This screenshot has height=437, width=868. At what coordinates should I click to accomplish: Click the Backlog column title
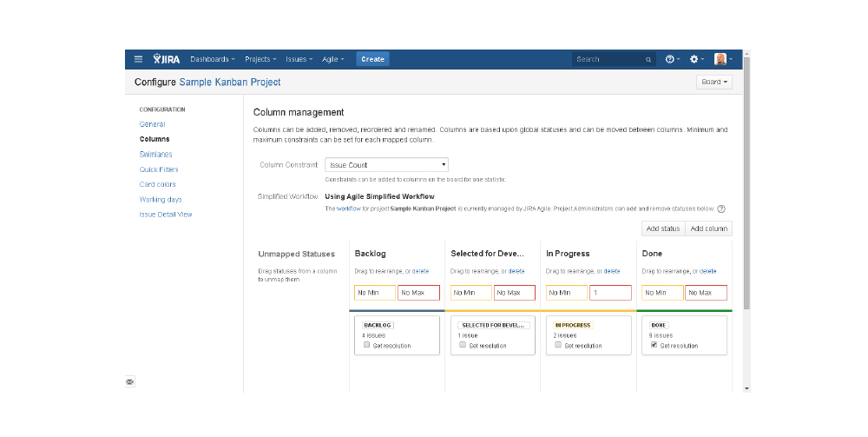tap(371, 254)
